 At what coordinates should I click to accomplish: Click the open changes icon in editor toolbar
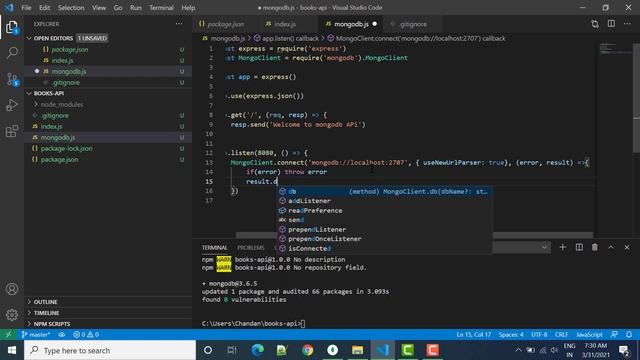click(595, 24)
